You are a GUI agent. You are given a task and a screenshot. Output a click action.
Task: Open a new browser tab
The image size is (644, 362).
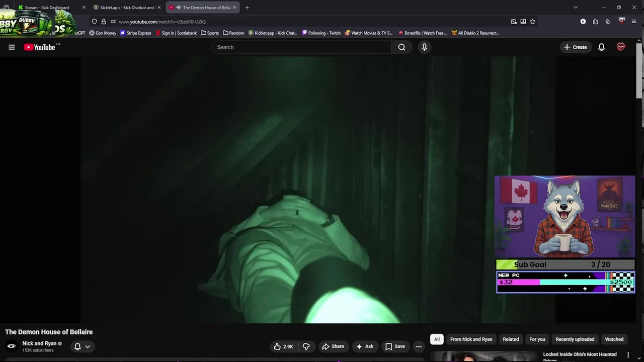247,8
